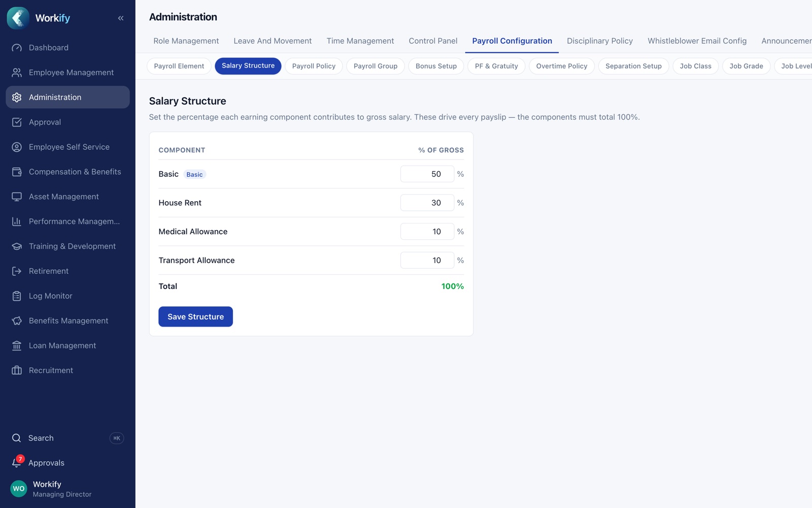The image size is (812, 508).
Task: Click the Compensation & Benefits wallet icon
Action: (17, 172)
